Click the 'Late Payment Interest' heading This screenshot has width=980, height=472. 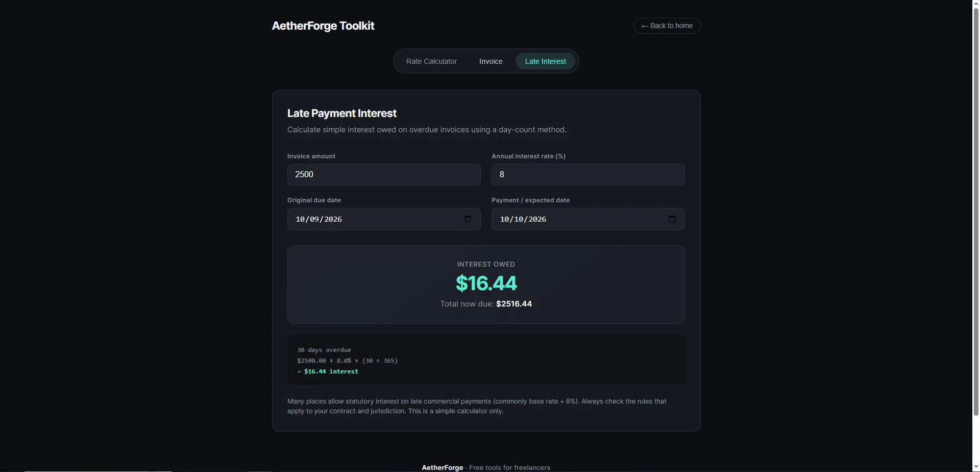[342, 113]
